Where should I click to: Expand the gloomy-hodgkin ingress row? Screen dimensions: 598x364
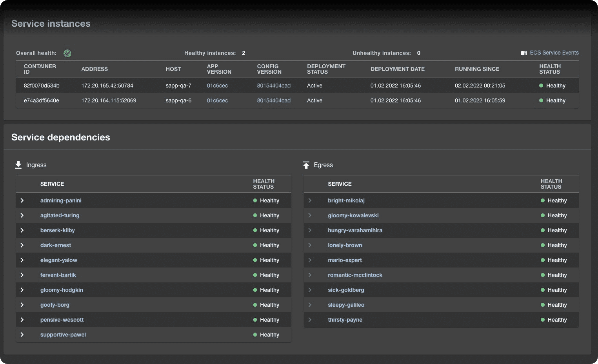(x=22, y=290)
